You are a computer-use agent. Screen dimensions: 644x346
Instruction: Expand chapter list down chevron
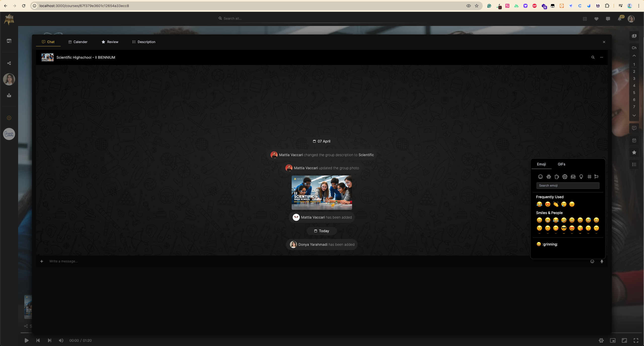tap(634, 116)
